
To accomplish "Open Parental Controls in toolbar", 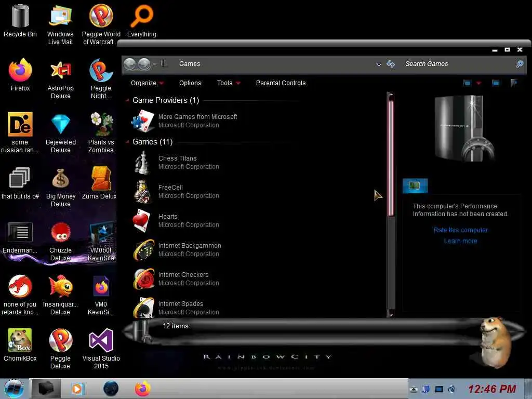I will [281, 83].
